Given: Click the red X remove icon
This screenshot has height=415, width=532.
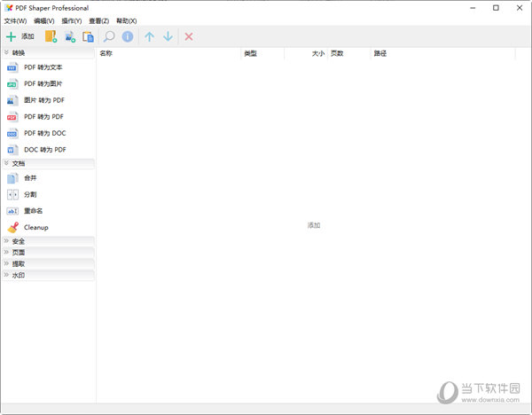Looking at the screenshot, I should 189,36.
